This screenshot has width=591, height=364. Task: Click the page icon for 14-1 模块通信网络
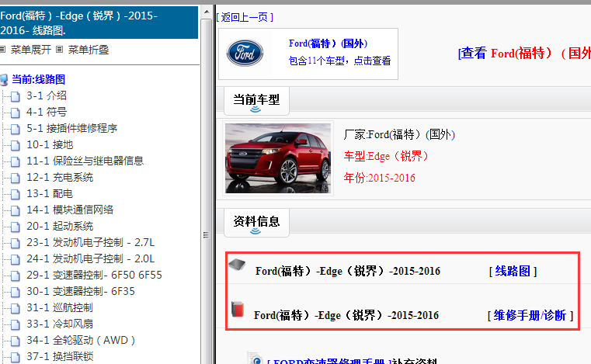(15, 210)
